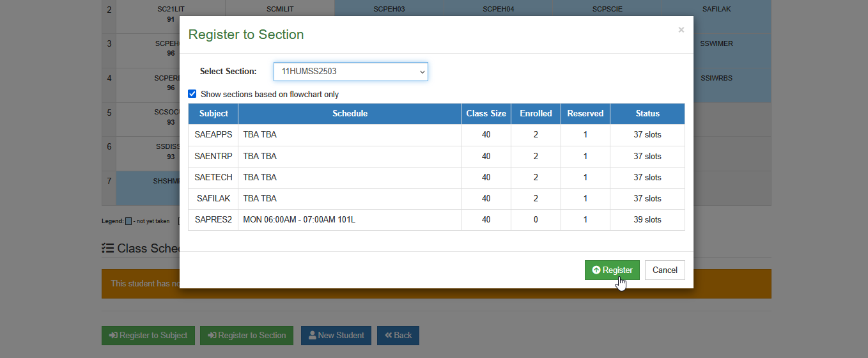Click SAENTRP row TBA TBA schedule cell
868x358 pixels.
(350, 156)
